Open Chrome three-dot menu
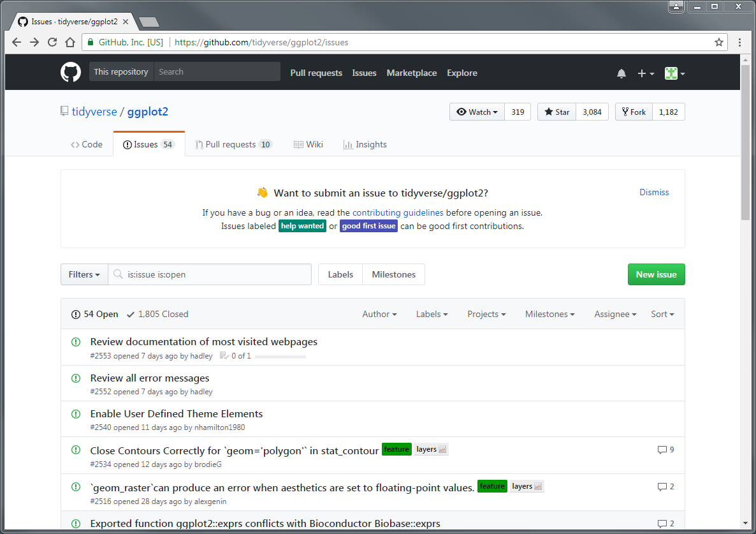 click(x=739, y=43)
